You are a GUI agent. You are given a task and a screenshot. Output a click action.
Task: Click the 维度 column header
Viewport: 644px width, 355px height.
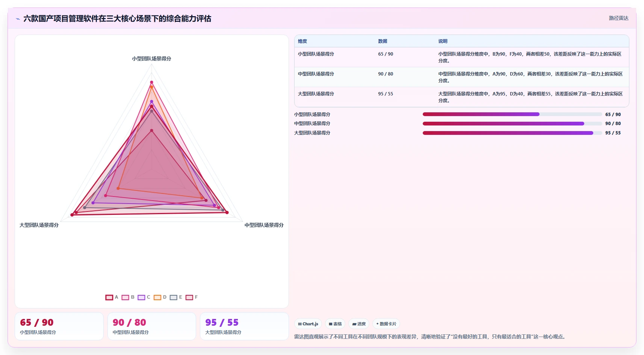(302, 41)
